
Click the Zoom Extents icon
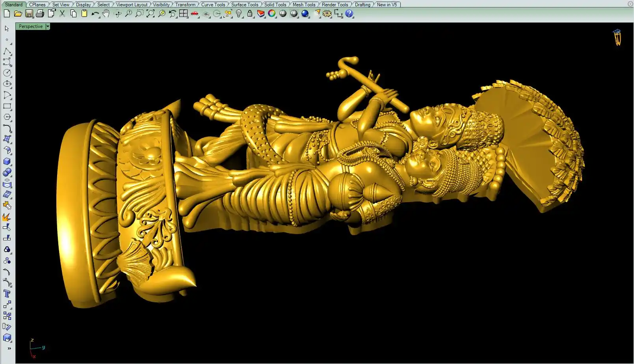click(151, 14)
